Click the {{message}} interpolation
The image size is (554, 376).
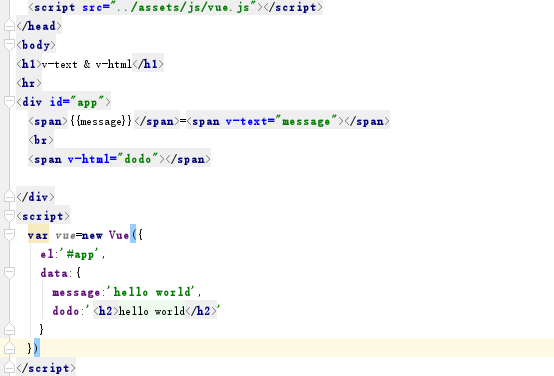101,121
